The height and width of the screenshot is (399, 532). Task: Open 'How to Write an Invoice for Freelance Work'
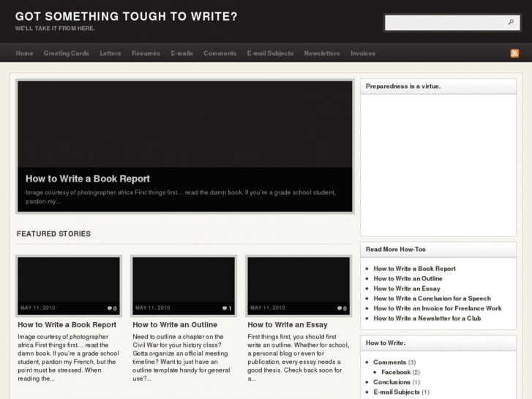click(438, 308)
